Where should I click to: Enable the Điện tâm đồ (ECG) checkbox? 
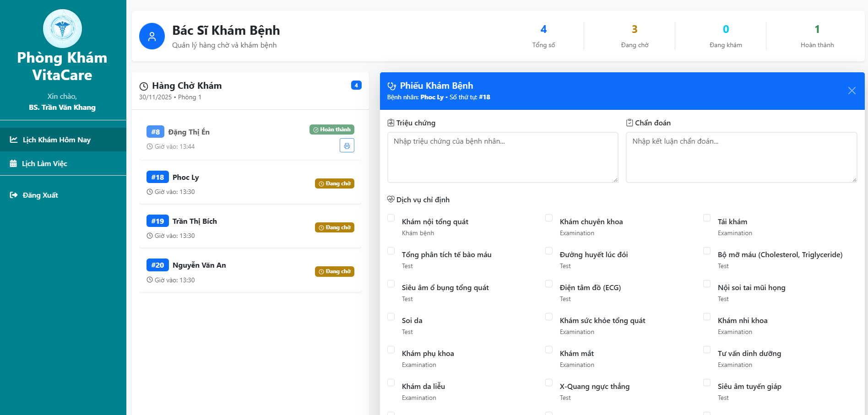click(x=549, y=284)
